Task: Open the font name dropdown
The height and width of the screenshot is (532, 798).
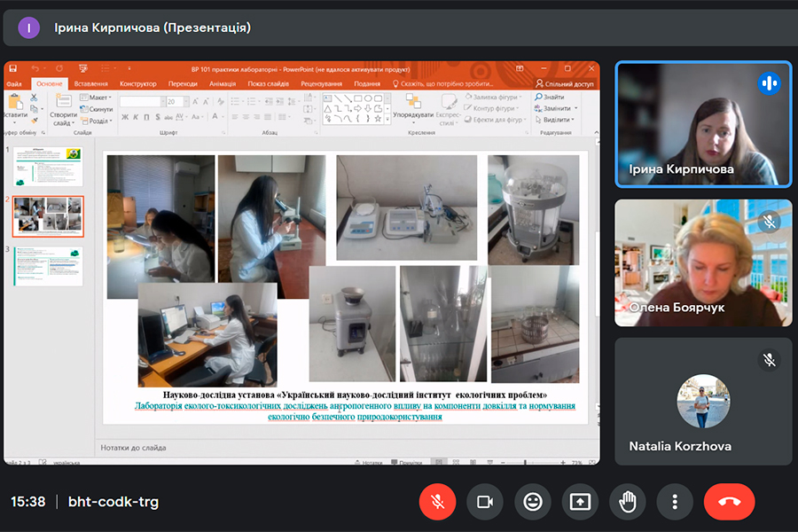Action: coord(163,101)
